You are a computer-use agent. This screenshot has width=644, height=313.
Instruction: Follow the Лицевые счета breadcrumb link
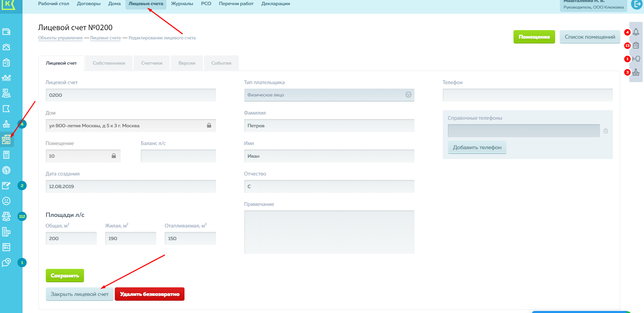click(x=105, y=38)
